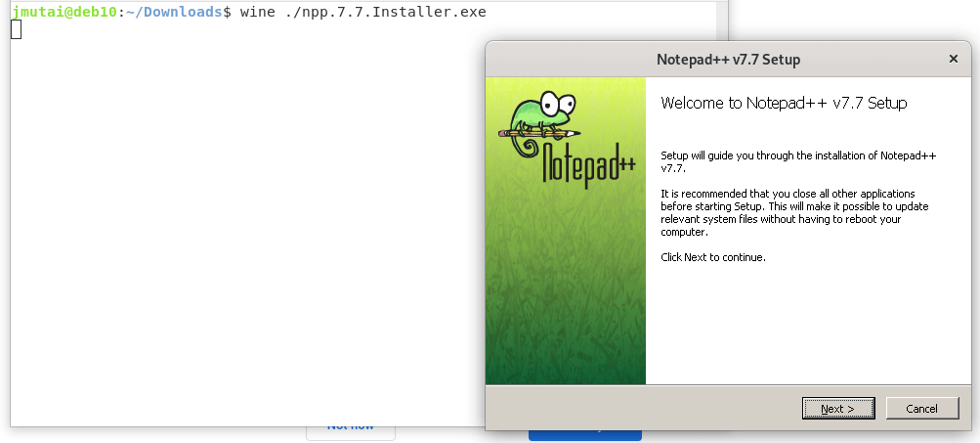Click the 'Setup will guide you' paragraph
980x443 pixels.
click(798, 162)
